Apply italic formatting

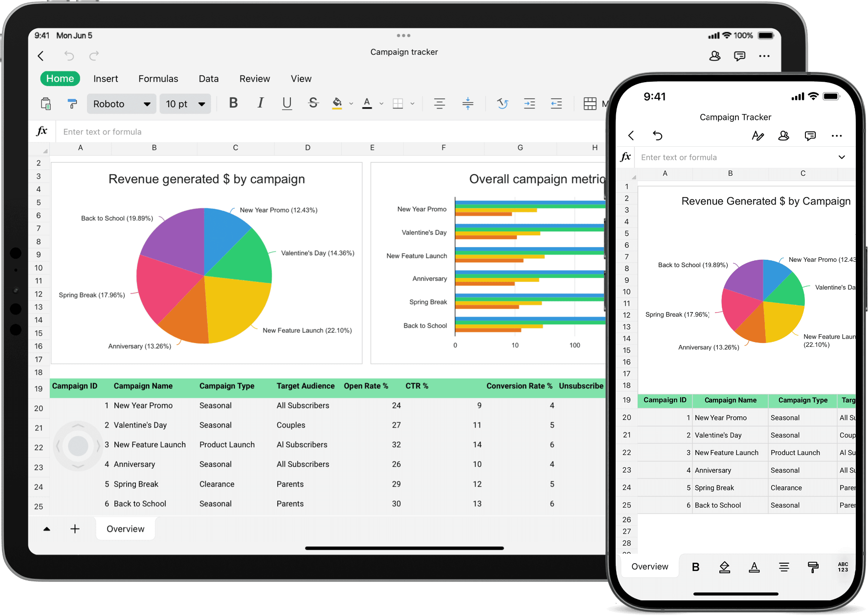tap(260, 103)
